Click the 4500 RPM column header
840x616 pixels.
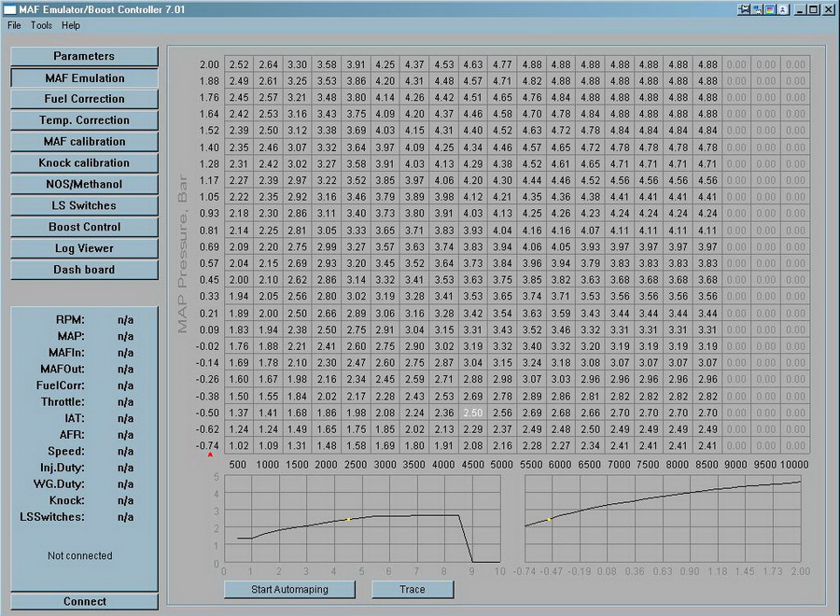tap(473, 465)
